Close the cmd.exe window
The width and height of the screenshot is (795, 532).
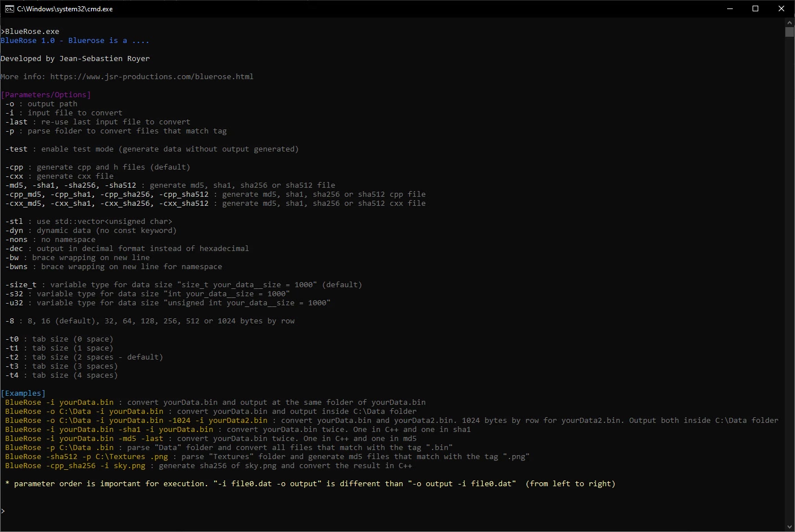coord(781,8)
